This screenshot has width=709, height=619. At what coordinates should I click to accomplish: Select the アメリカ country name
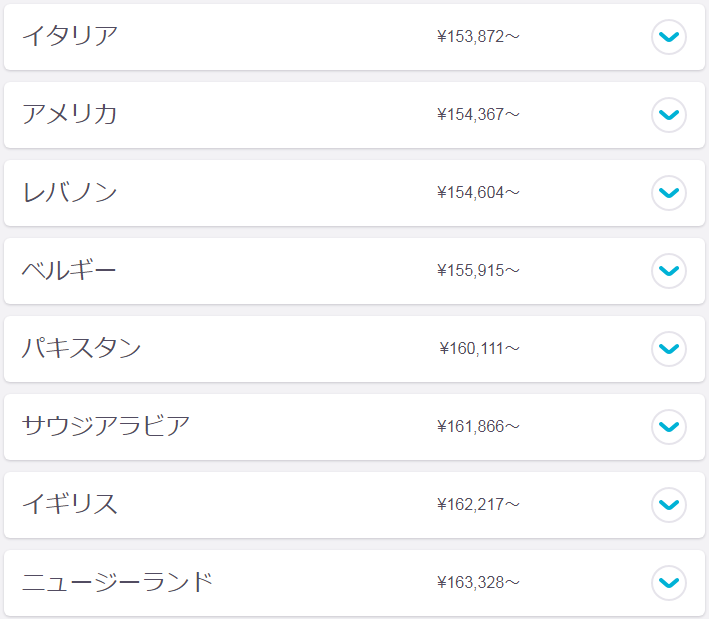(x=70, y=114)
